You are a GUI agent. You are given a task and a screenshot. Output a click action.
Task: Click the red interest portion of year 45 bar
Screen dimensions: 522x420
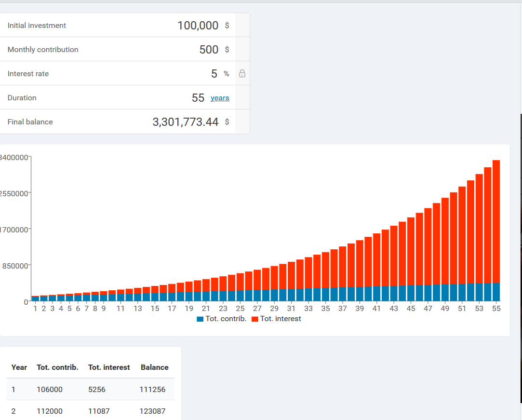[411, 251]
